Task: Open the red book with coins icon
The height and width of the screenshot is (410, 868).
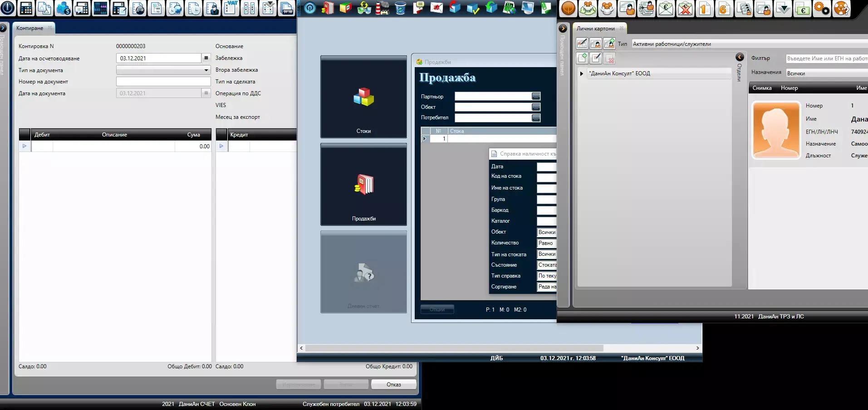Action: [x=328, y=8]
